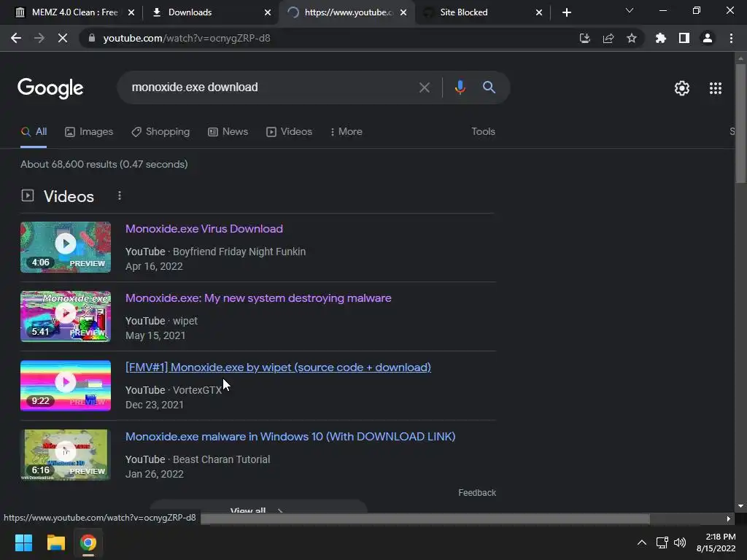Close the MEMZ 4.0 Clean tab

point(131,12)
